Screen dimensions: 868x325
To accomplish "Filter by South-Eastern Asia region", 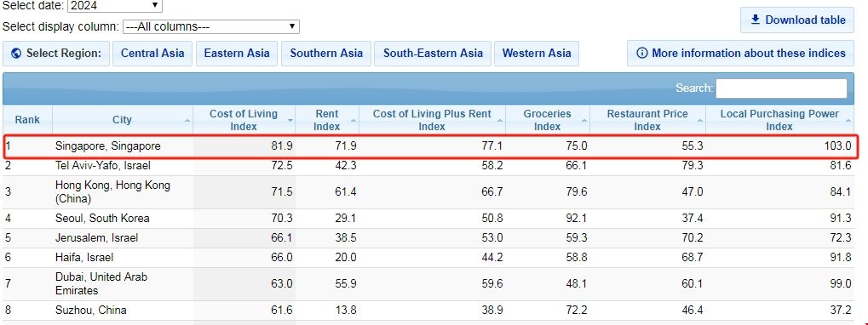I will click(x=433, y=54).
